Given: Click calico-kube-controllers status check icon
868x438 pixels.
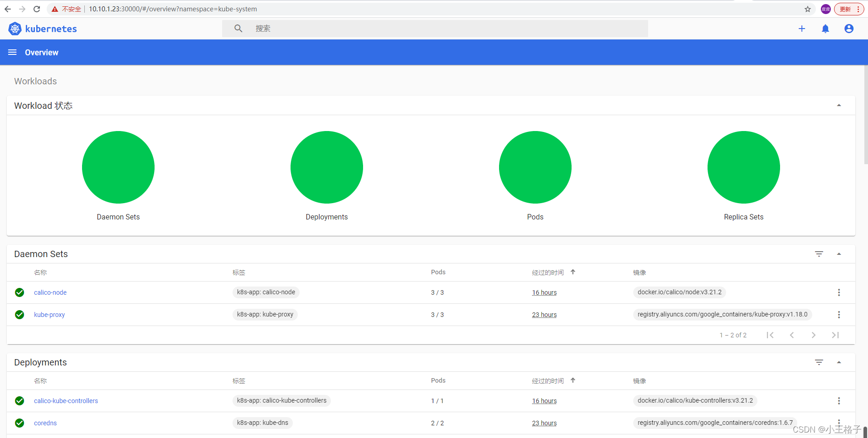Looking at the screenshot, I should pyautogui.click(x=19, y=401).
